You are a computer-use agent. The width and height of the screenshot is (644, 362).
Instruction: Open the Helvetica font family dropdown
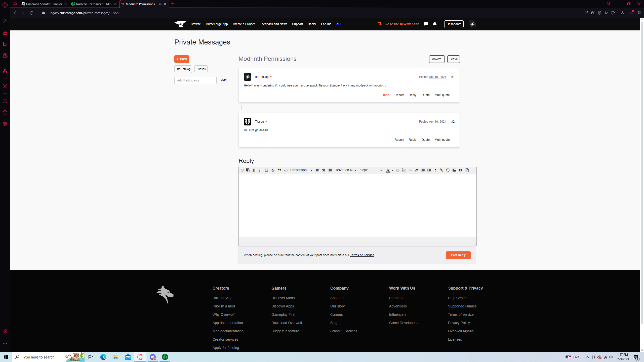[x=345, y=170]
